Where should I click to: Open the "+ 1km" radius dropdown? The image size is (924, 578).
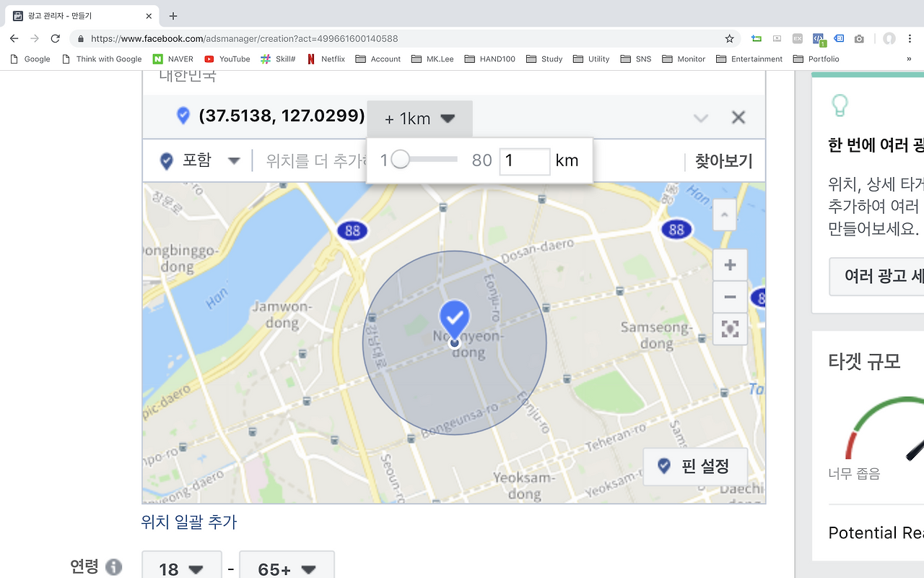tap(419, 117)
